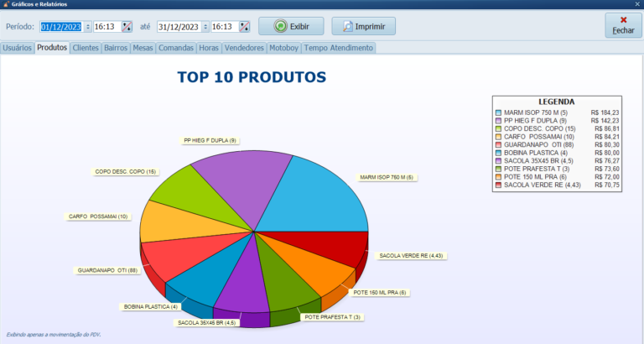This screenshot has width=644, height=344.
Task: Click the calendar icon beside end time
Action: (244, 27)
